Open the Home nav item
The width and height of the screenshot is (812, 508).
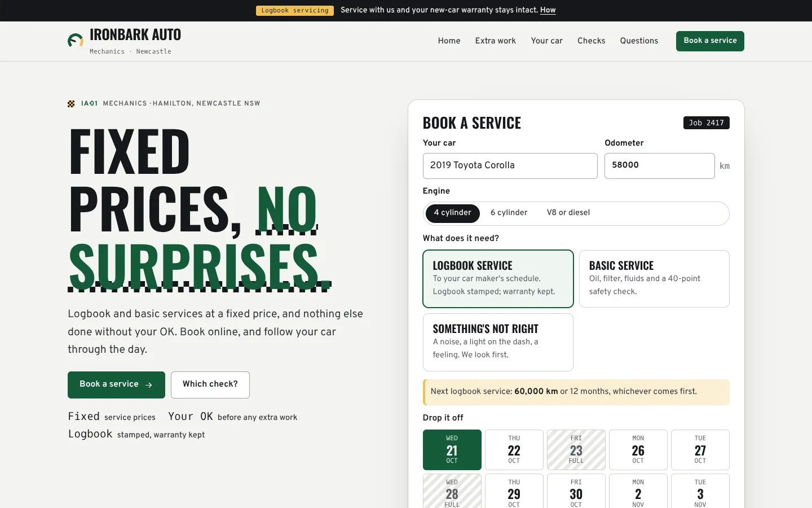[x=449, y=41]
